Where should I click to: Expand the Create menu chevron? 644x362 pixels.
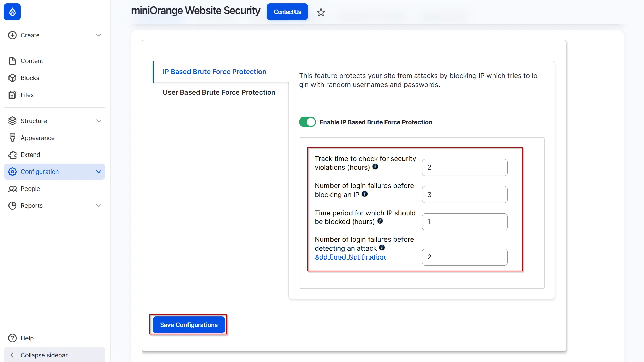pos(99,35)
